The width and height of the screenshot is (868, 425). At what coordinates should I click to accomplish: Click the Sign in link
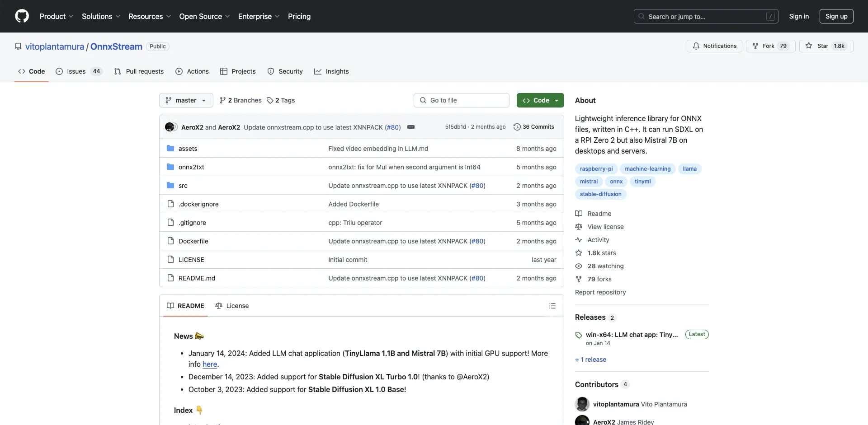[799, 16]
